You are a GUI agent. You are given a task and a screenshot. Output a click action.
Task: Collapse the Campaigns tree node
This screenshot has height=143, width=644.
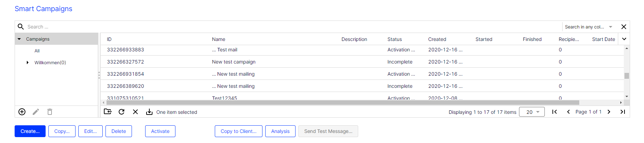coord(19,39)
